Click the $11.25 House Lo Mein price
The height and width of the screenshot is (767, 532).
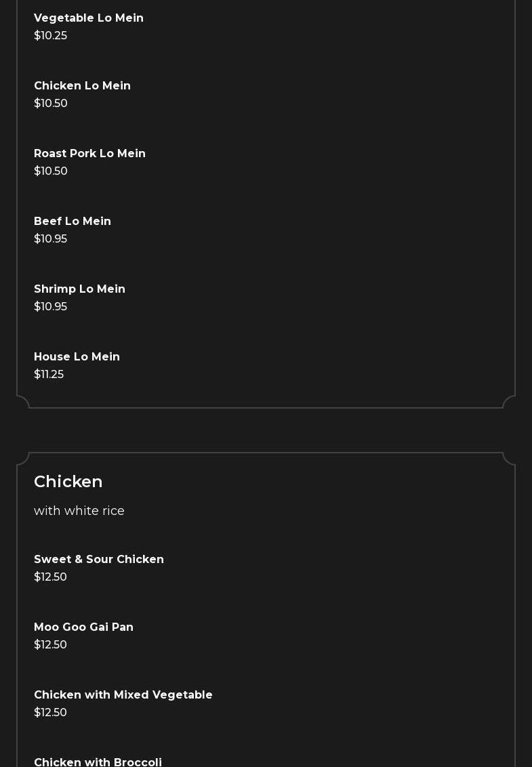tap(49, 375)
